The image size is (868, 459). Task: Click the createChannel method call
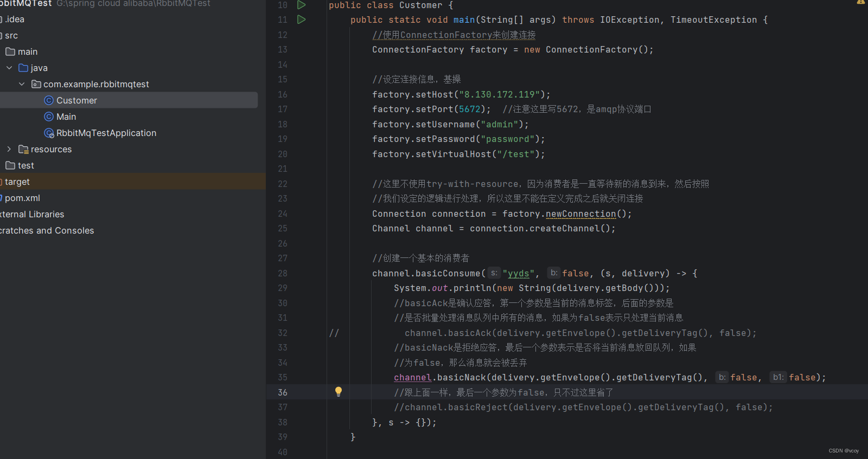click(564, 228)
